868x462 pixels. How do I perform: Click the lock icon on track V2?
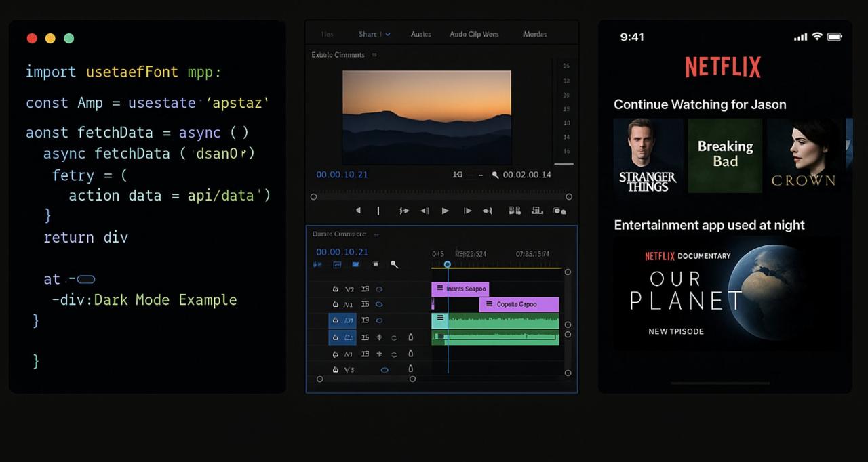click(335, 289)
